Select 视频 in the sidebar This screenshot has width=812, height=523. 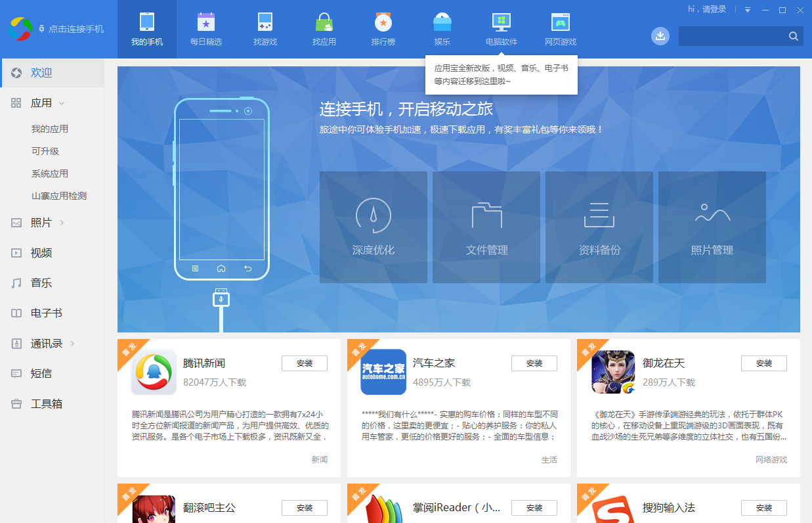coord(39,252)
